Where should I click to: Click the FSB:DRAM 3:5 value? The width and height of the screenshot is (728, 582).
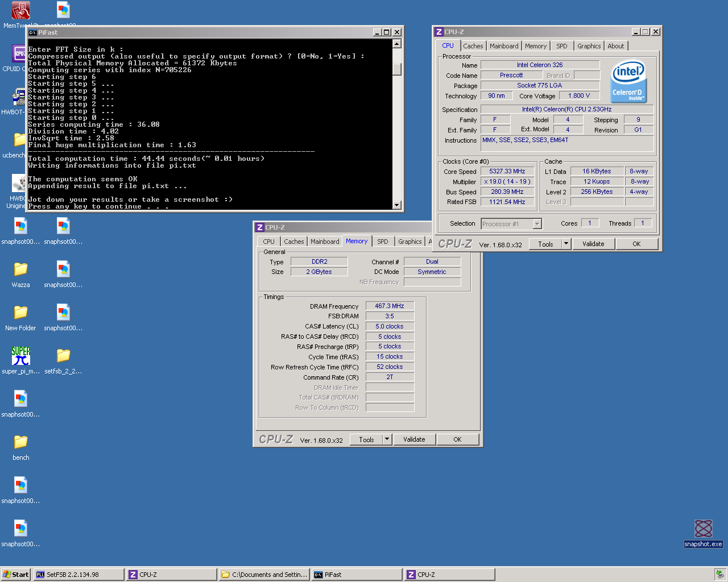390,316
